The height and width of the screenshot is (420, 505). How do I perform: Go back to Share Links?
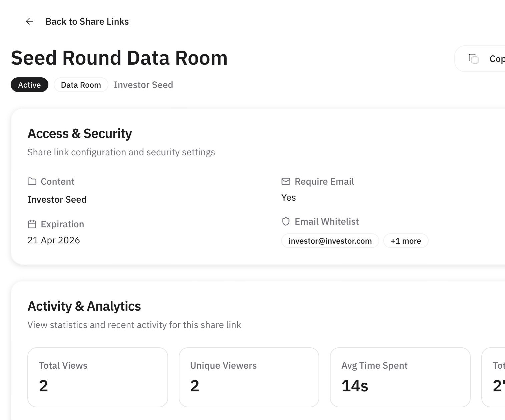(87, 21)
